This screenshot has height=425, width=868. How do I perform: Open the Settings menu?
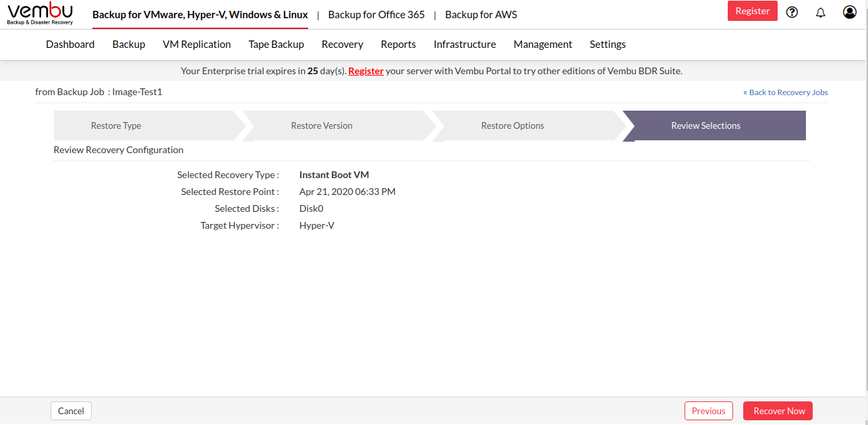[608, 45]
